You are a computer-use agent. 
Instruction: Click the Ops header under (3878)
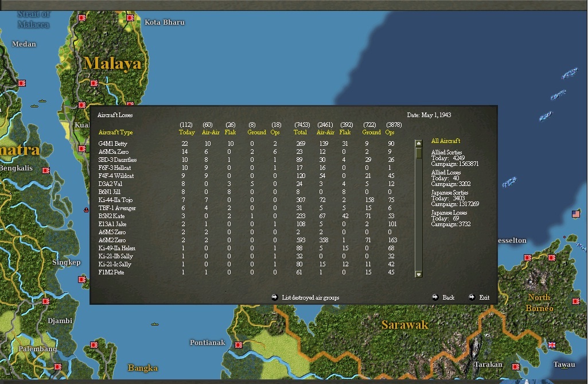click(x=390, y=132)
